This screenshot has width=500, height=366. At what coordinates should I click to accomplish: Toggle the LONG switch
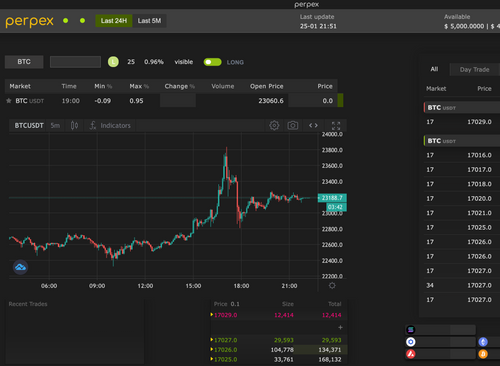point(212,62)
